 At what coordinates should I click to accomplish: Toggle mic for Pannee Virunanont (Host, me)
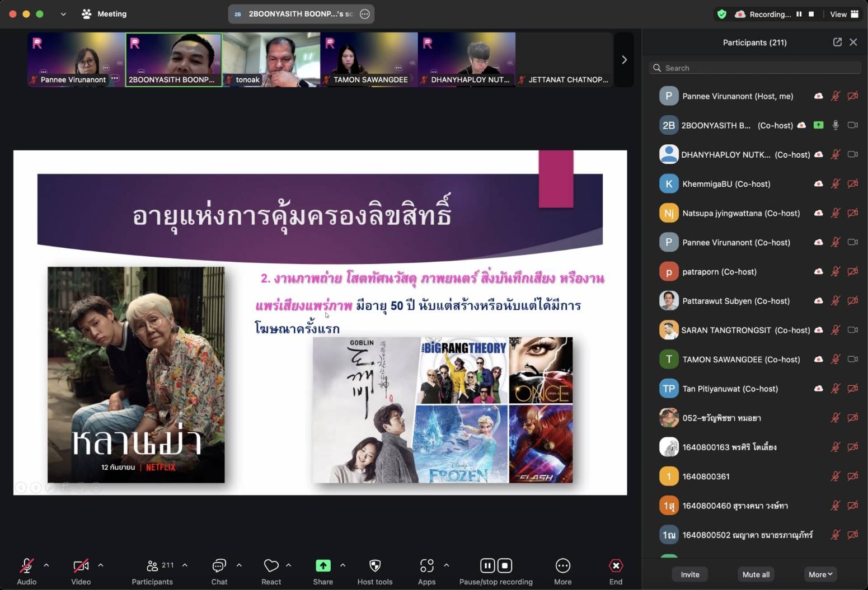tap(836, 96)
